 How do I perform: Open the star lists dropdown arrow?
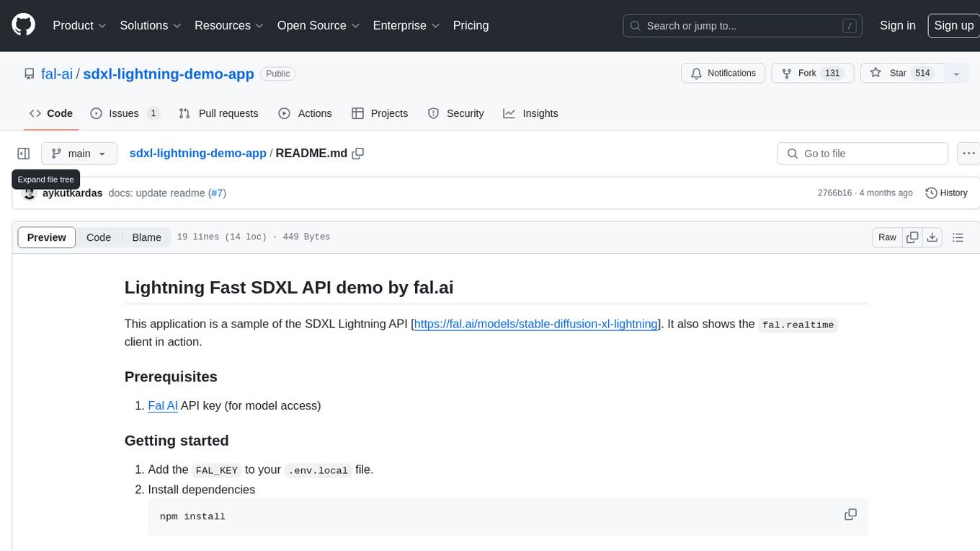pos(956,74)
